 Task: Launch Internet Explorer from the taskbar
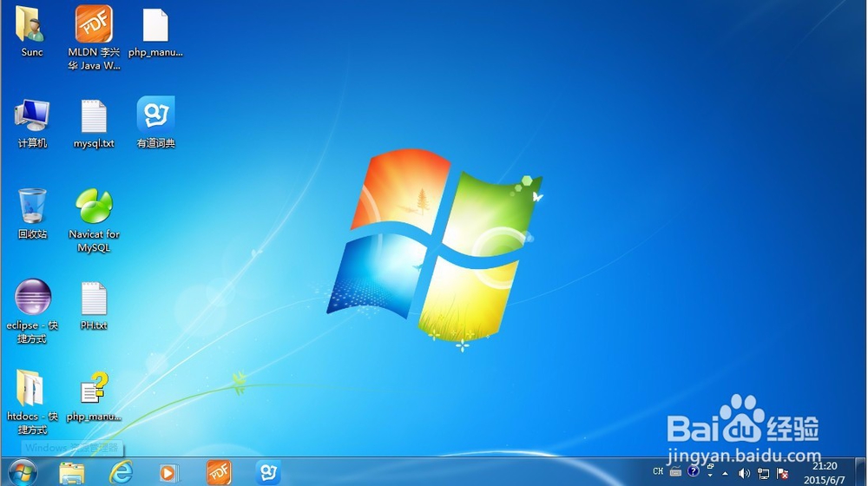(x=121, y=472)
